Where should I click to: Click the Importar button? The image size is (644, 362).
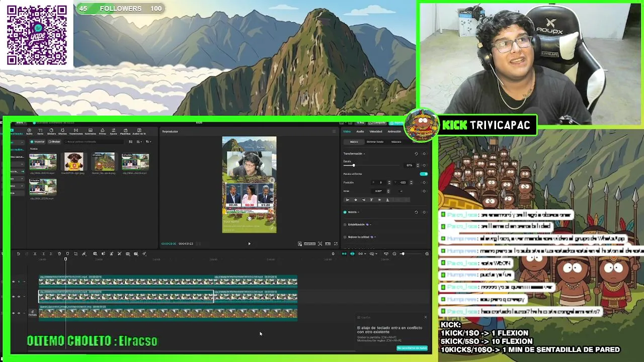37,142
